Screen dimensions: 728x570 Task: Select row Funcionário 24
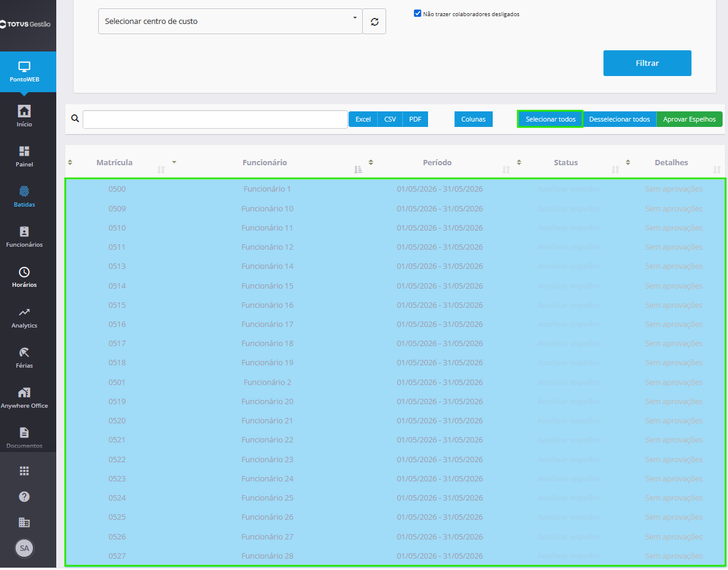[x=395, y=478]
